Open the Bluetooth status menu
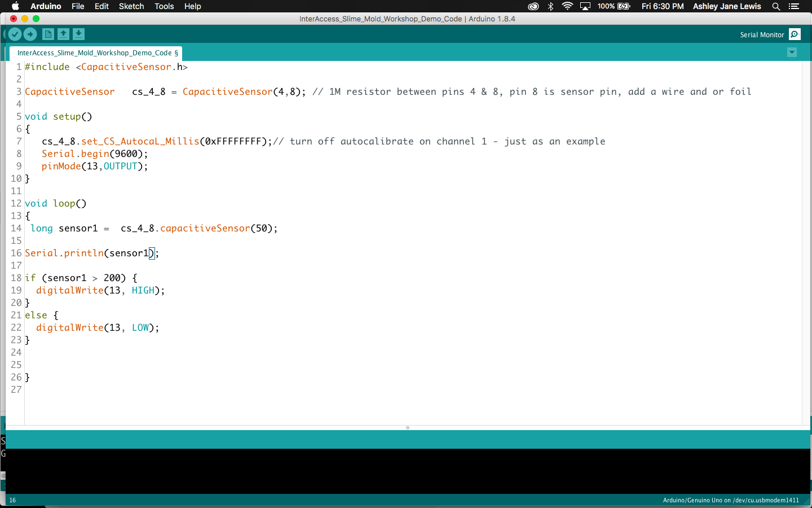This screenshot has width=812, height=508. [x=550, y=6]
